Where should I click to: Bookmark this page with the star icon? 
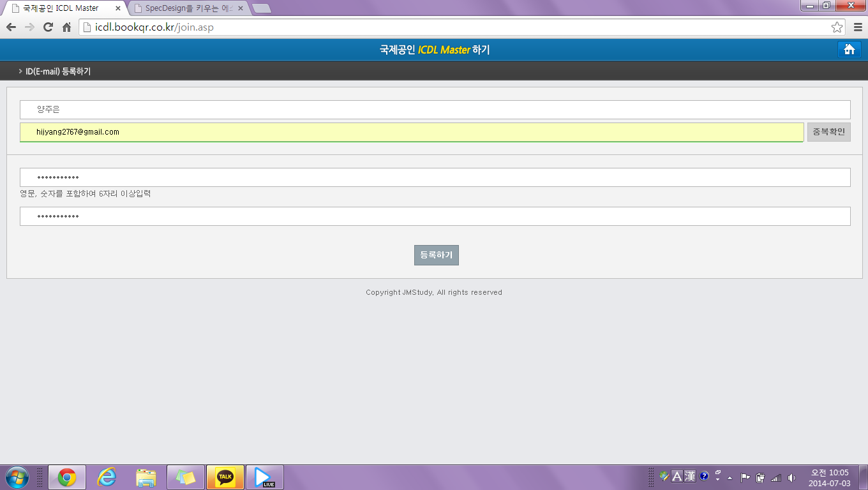pos(837,27)
